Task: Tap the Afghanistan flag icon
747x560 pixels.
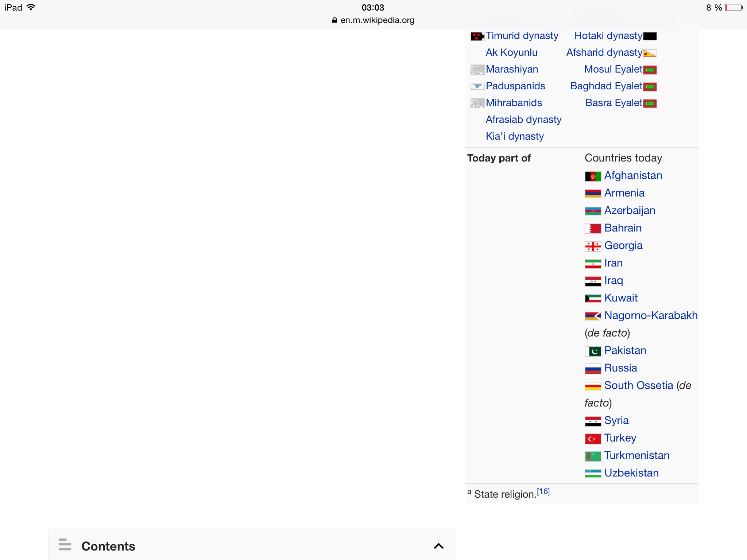Action: pyautogui.click(x=592, y=176)
